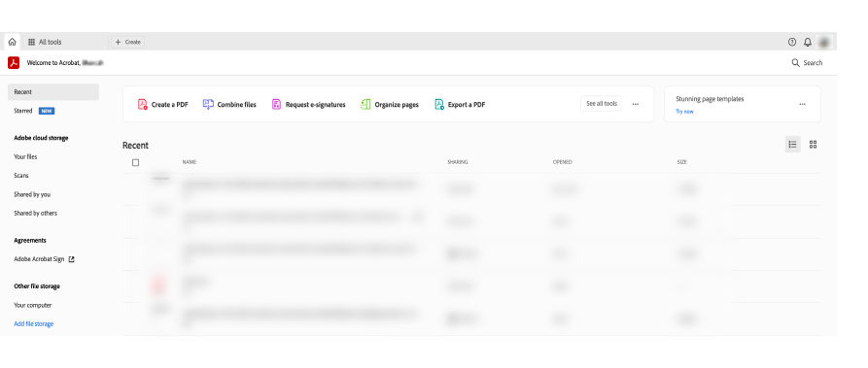The image size is (868, 368).
Task: Click the Request e-signatures icon
Action: [276, 104]
